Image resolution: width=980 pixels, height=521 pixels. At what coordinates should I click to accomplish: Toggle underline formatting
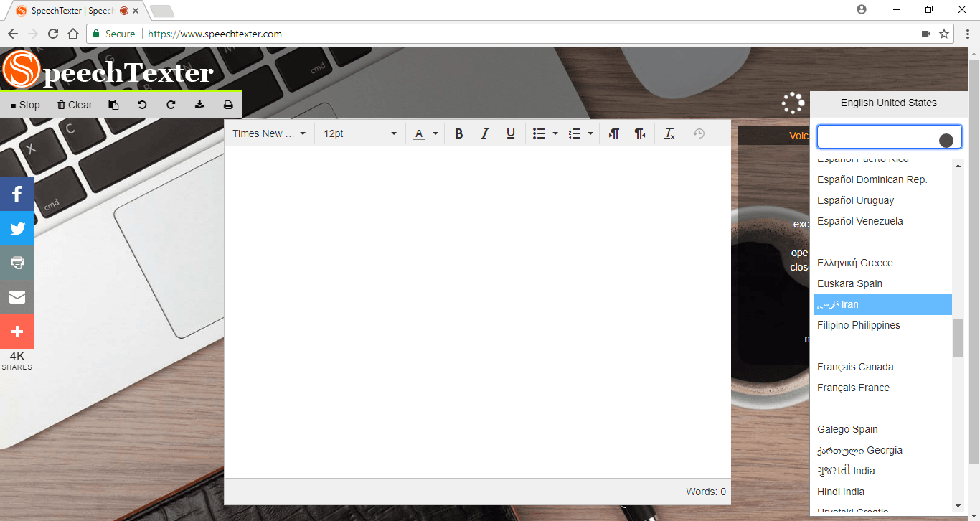tap(511, 133)
